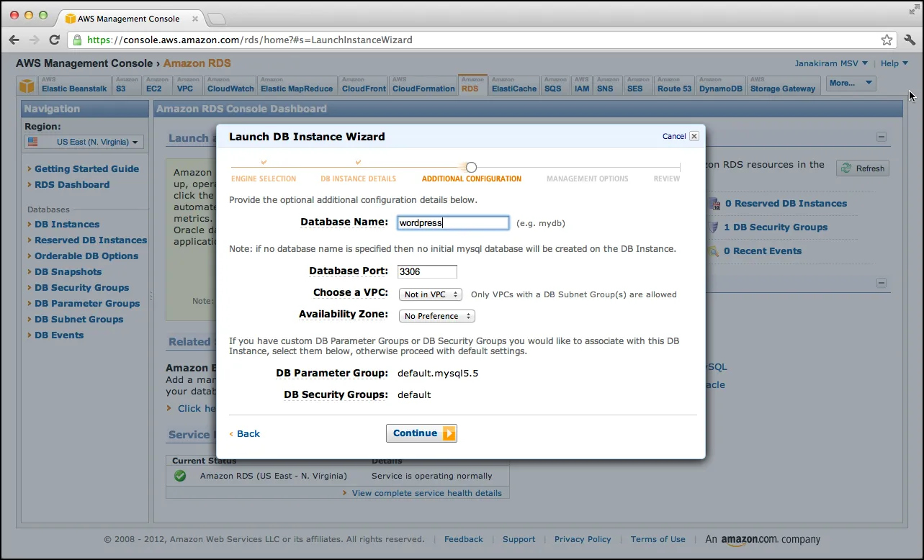Switch to the EC2 service tab
Viewport: 924px width, 560px height.
(157, 85)
